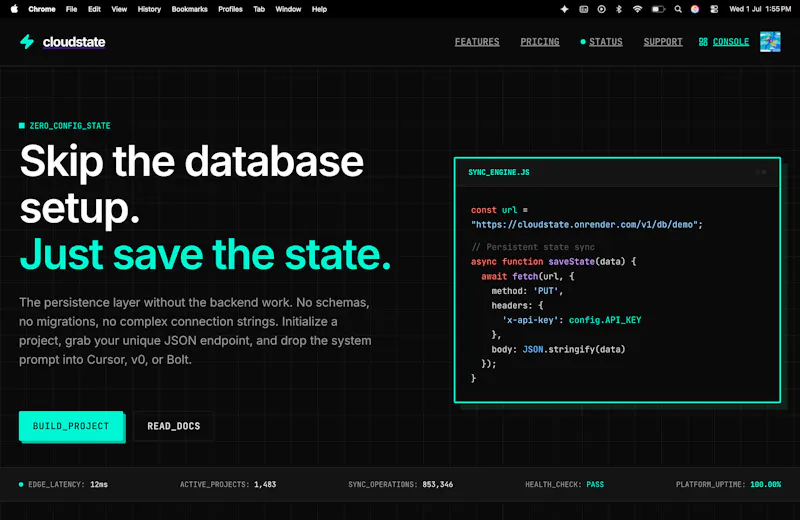Viewport: 800px width, 520px height.
Task: Click the ACTIVE_PROJECTS 1,483 stat
Action: coord(228,484)
